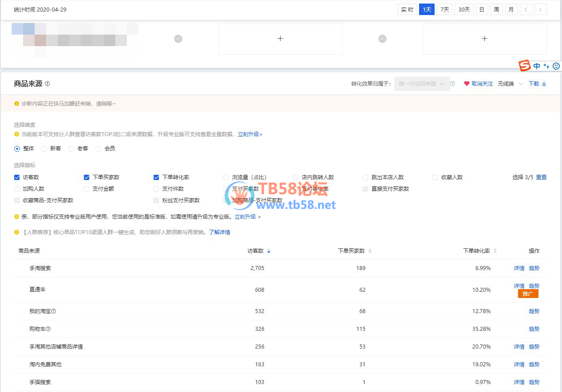Click the sort arrow on 访客数 column
The image size is (562, 392).
click(269, 251)
